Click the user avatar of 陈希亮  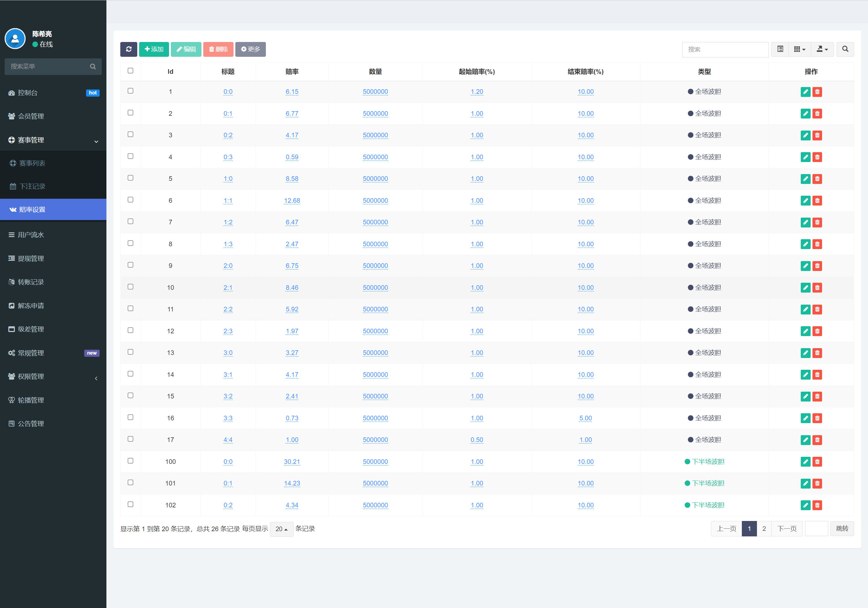[x=15, y=39]
